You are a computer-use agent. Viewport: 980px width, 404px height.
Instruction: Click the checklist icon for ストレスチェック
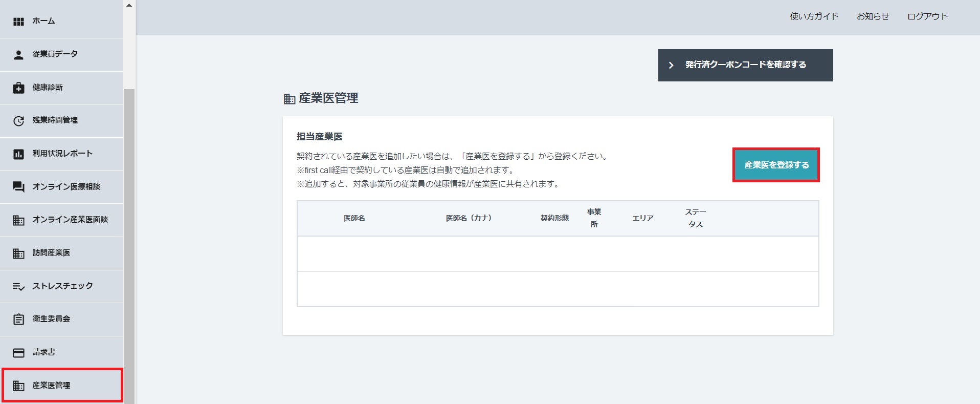18,286
